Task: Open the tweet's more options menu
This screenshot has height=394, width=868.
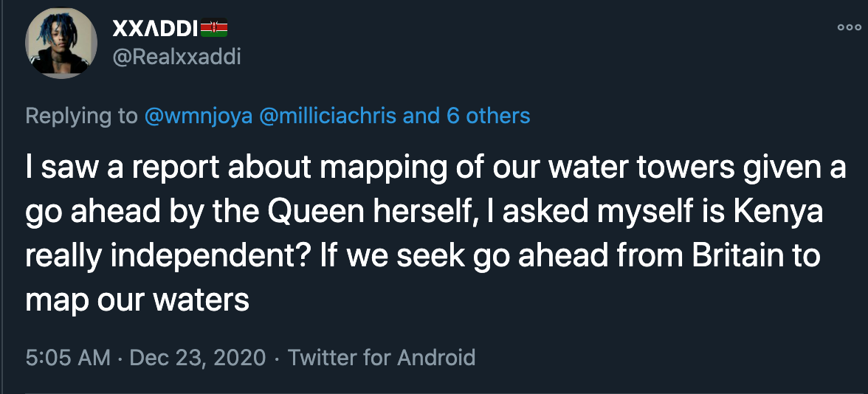Action: point(849,27)
